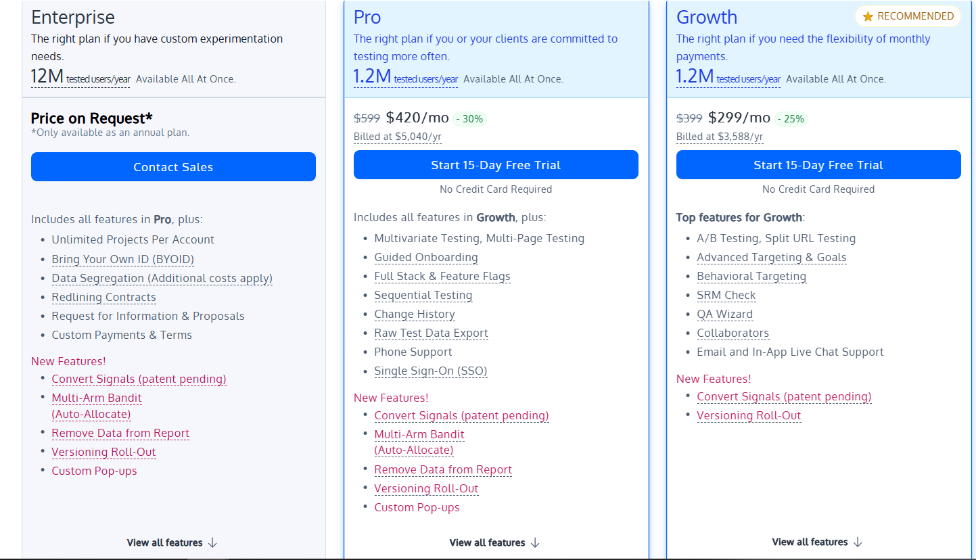Click Pro plan 1.2M tested users/year text
976x560 pixels.
(405, 78)
